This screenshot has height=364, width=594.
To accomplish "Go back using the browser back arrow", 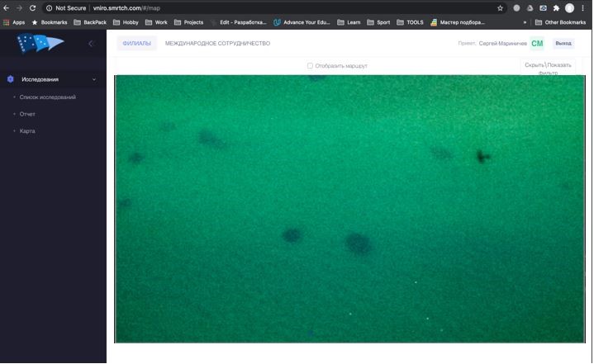I will click(x=6, y=8).
